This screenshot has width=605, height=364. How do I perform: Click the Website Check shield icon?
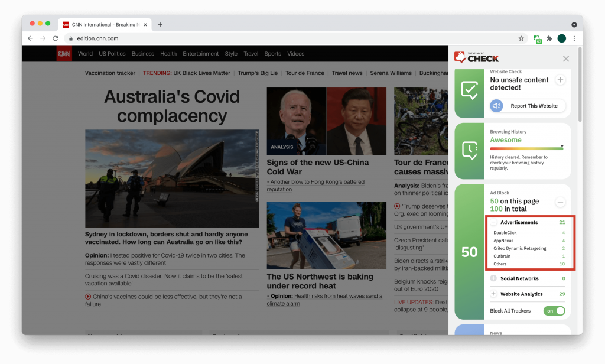coord(470,90)
